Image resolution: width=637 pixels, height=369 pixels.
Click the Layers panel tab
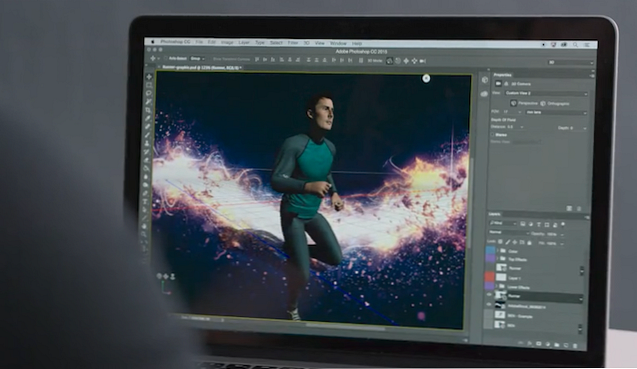pyautogui.click(x=495, y=214)
